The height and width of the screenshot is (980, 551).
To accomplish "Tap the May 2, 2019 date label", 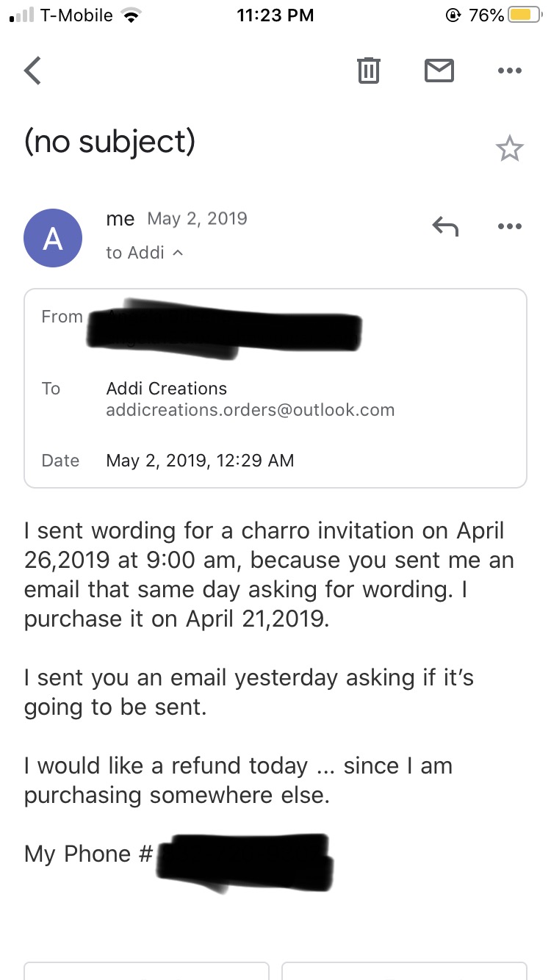I will pos(198,218).
